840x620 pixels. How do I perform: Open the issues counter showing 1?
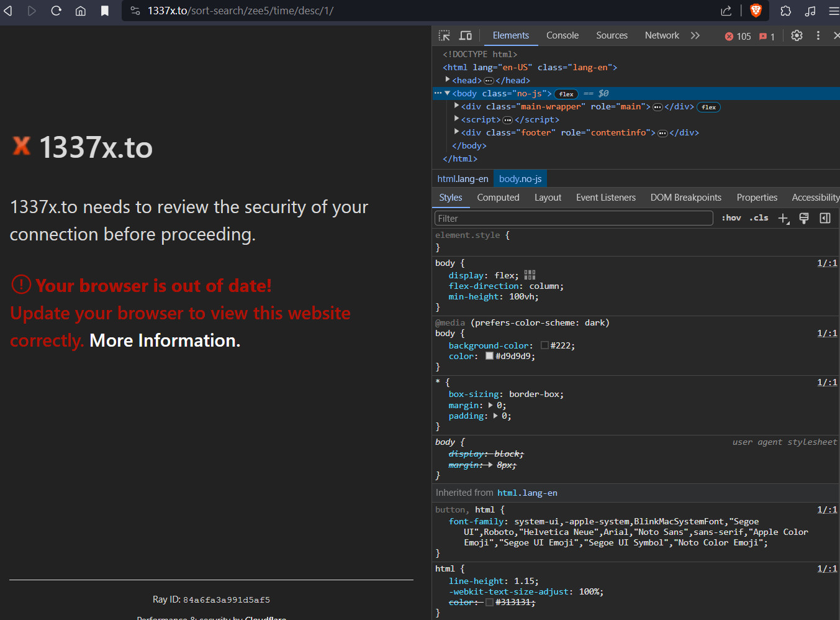[x=767, y=36]
